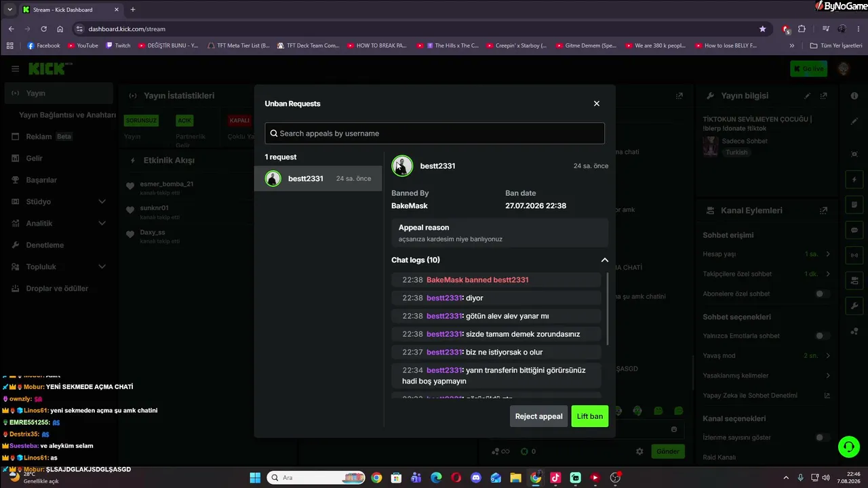Open Discord from the taskbar
The image size is (868, 488).
(x=476, y=478)
